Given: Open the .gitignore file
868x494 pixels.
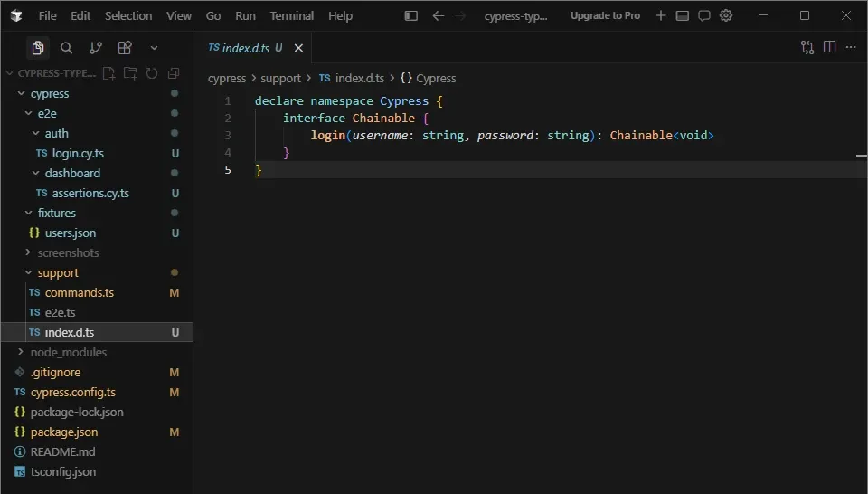Looking at the screenshot, I should coord(97,372).
